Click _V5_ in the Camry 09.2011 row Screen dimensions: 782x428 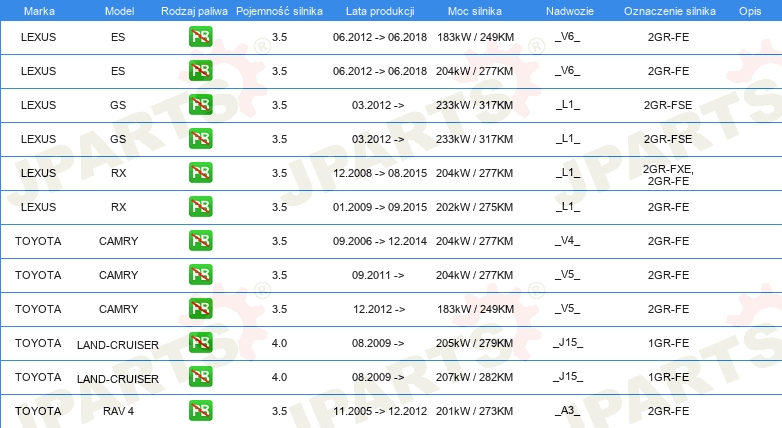[x=568, y=275]
